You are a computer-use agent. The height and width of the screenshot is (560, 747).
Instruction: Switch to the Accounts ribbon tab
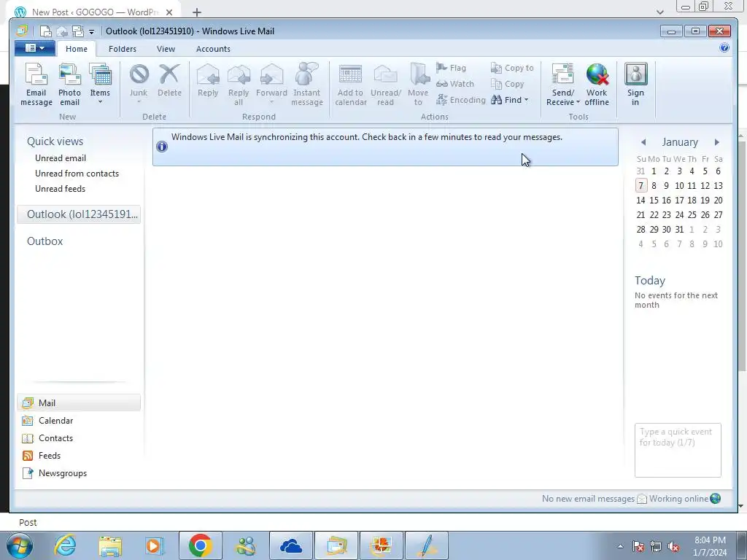point(213,49)
